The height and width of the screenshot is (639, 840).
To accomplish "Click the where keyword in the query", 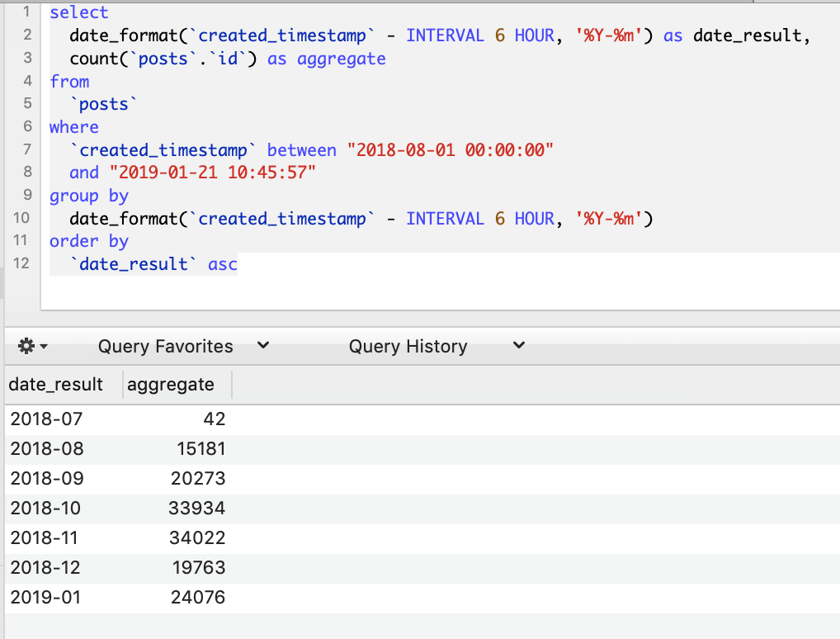I will (73, 126).
